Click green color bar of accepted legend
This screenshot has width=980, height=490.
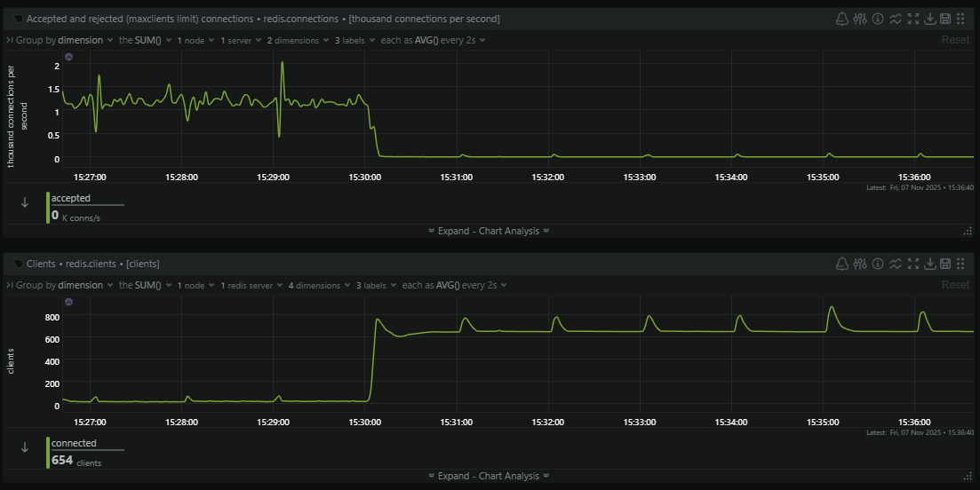click(x=47, y=207)
